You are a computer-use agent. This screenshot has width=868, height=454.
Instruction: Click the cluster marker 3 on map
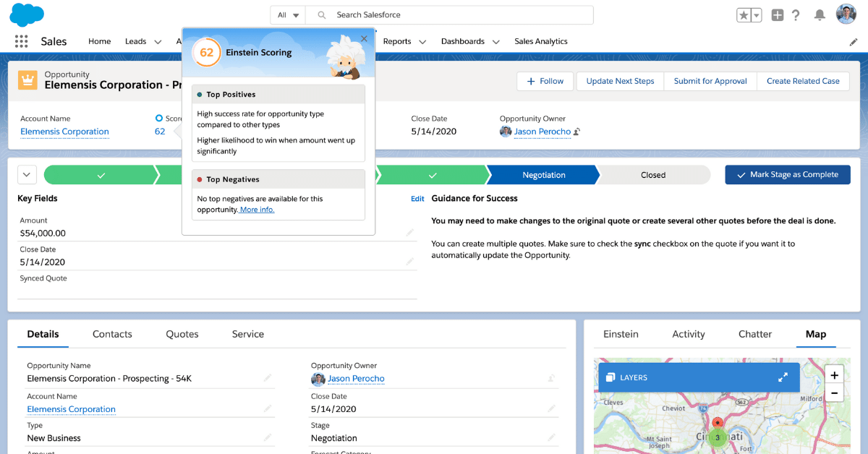717,437
